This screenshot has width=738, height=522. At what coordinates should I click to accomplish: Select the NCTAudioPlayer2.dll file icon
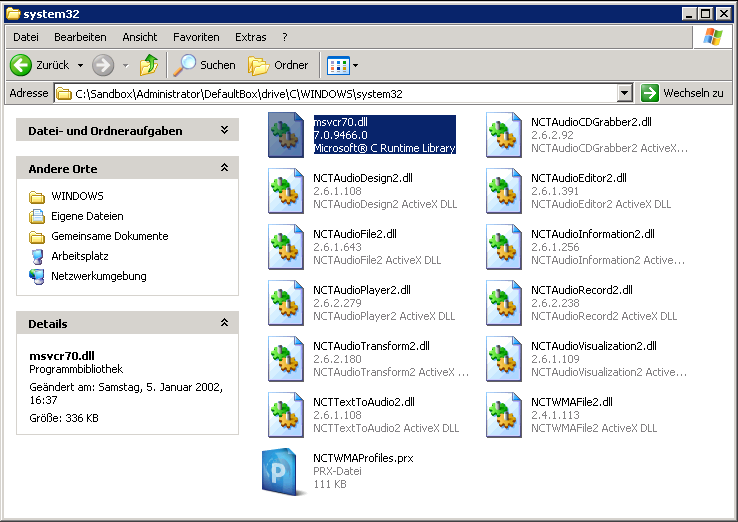[286, 303]
